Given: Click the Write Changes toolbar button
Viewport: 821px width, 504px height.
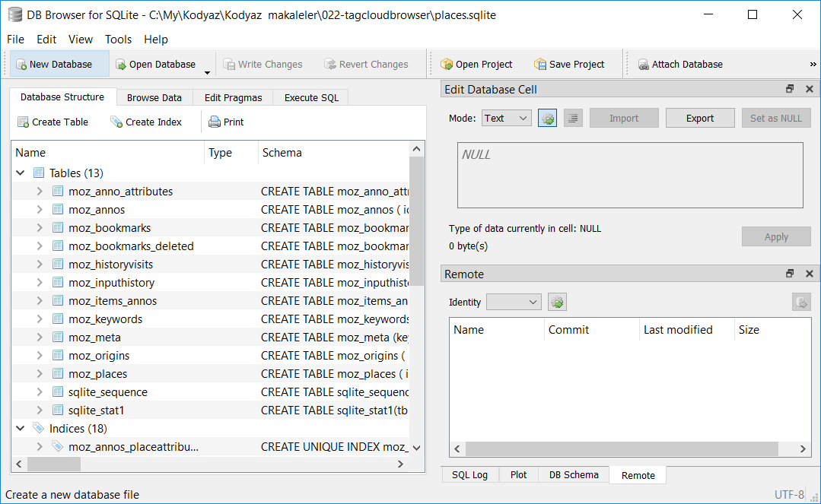Looking at the screenshot, I should (263, 65).
